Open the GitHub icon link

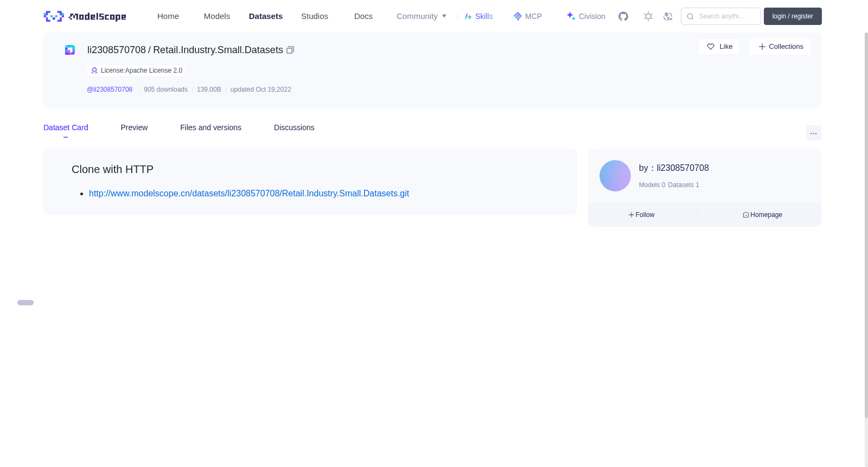623,16
